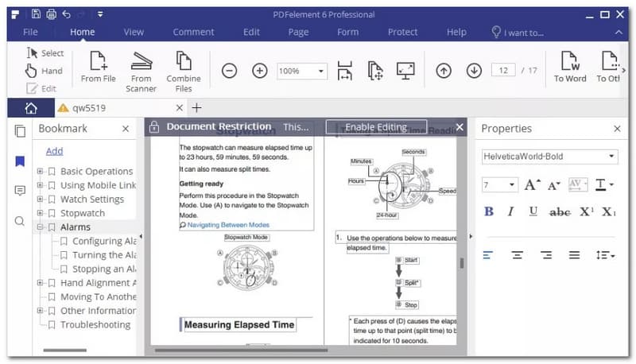The width and height of the screenshot is (636, 364).
Task: Toggle Italic text formatting
Action: pyautogui.click(x=510, y=211)
